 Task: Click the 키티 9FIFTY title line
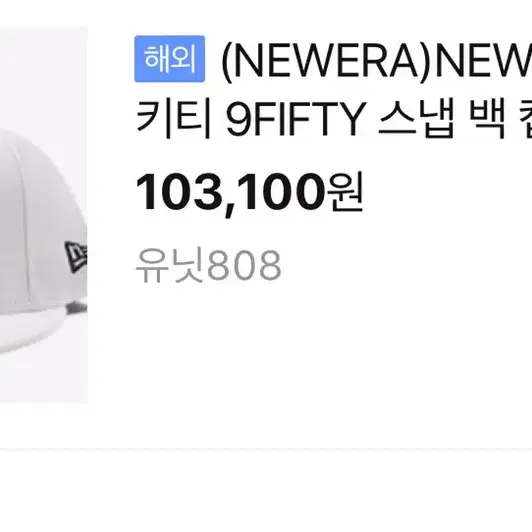(334, 119)
